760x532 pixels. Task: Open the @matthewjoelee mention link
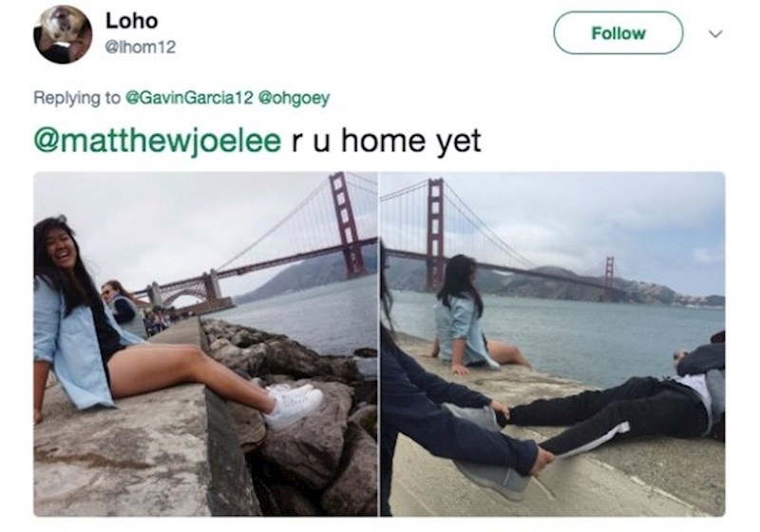point(157,141)
